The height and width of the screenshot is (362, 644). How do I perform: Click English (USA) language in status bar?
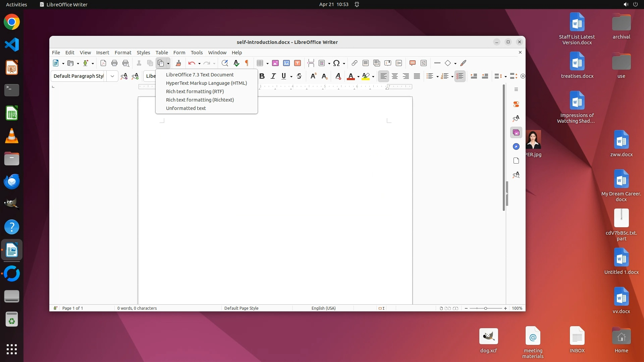pos(323,308)
